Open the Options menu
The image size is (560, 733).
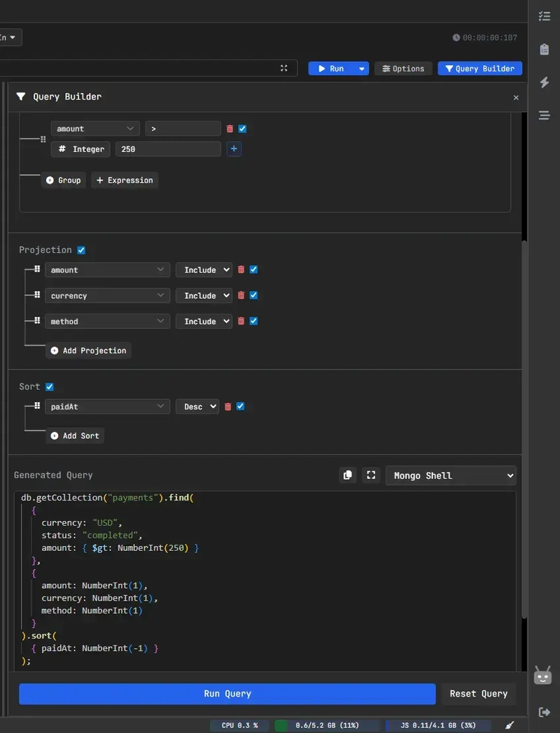click(403, 69)
